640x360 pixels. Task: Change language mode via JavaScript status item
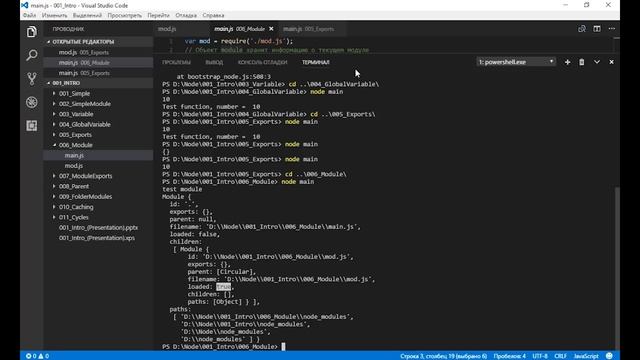pos(586,356)
